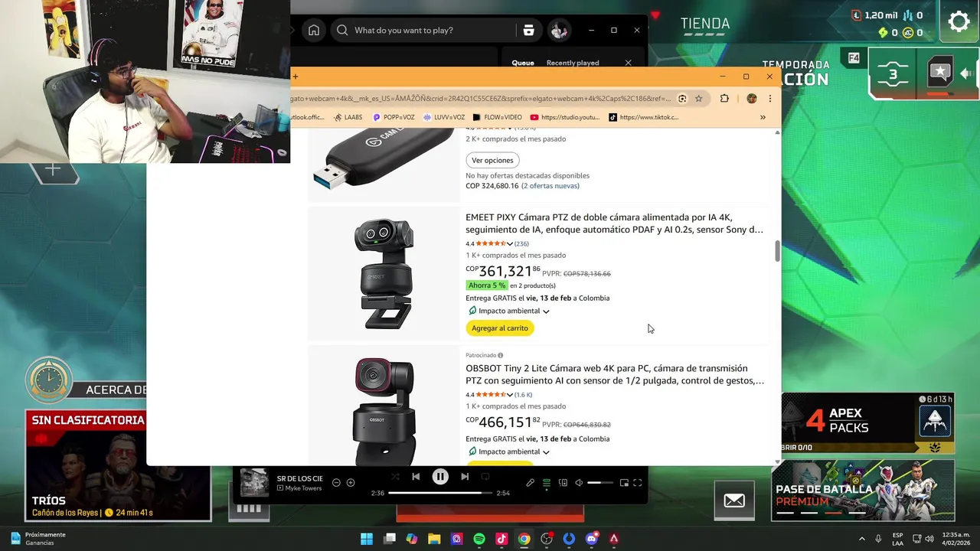
Task: Expand EMEET 'Impacto ambiental' dropdown
Action: click(x=508, y=311)
